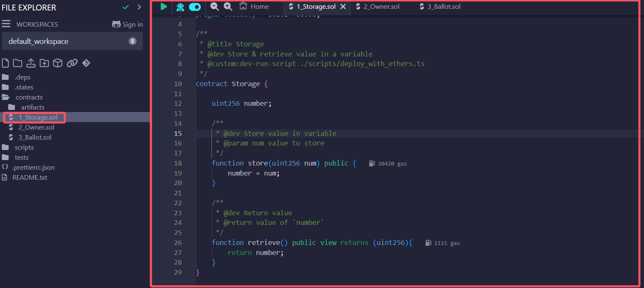Click the '@param num value to store' comment
Viewport: 644px width, 288px height.
274,143
